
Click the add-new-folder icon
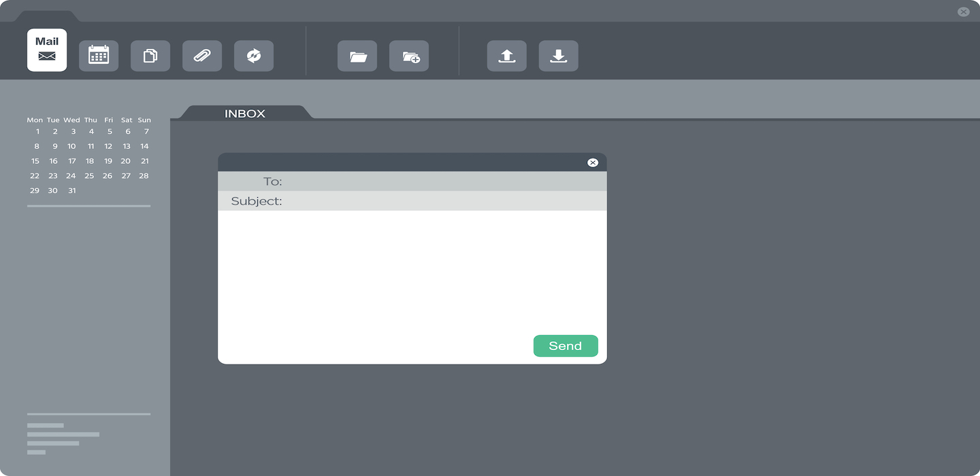pyautogui.click(x=409, y=56)
